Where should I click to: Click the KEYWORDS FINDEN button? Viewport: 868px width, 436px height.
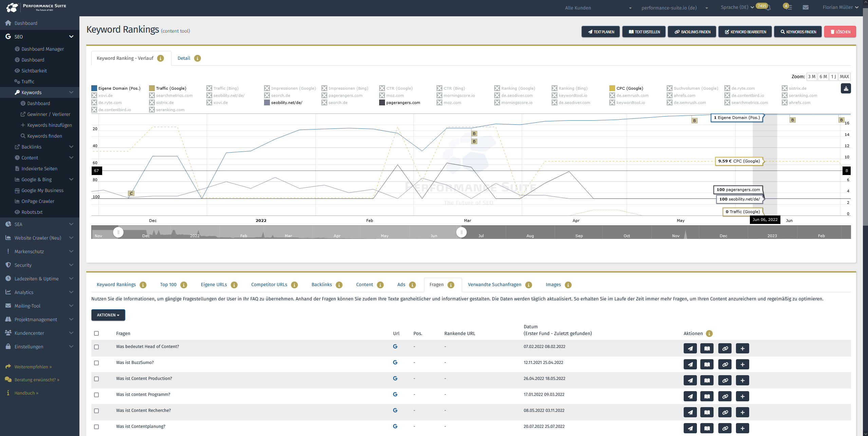pos(798,32)
